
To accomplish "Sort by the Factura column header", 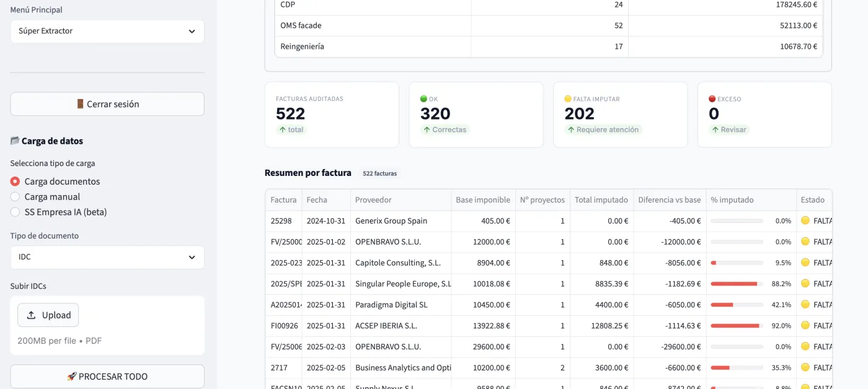I will click(x=283, y=200).
